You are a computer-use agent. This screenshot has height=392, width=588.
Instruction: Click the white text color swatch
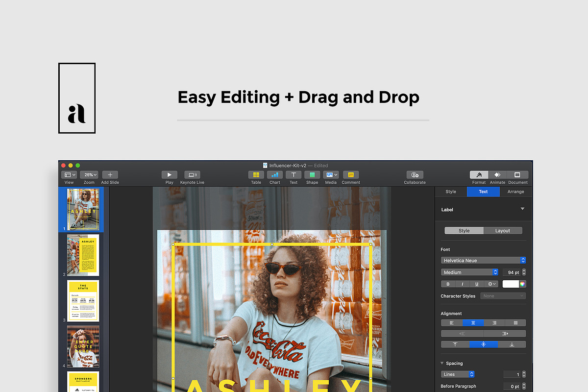point(510,284)
